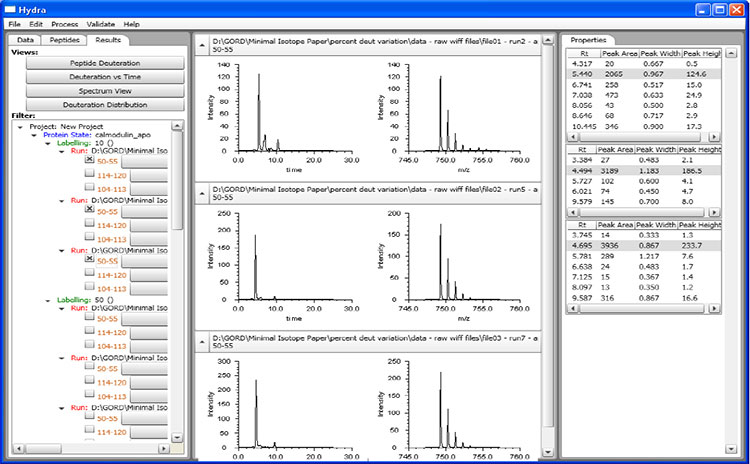The width and height of the screenshot is (750, 464).
Task: Check 50-55 in first Run of Labelling 50
Action: (89, 316)
